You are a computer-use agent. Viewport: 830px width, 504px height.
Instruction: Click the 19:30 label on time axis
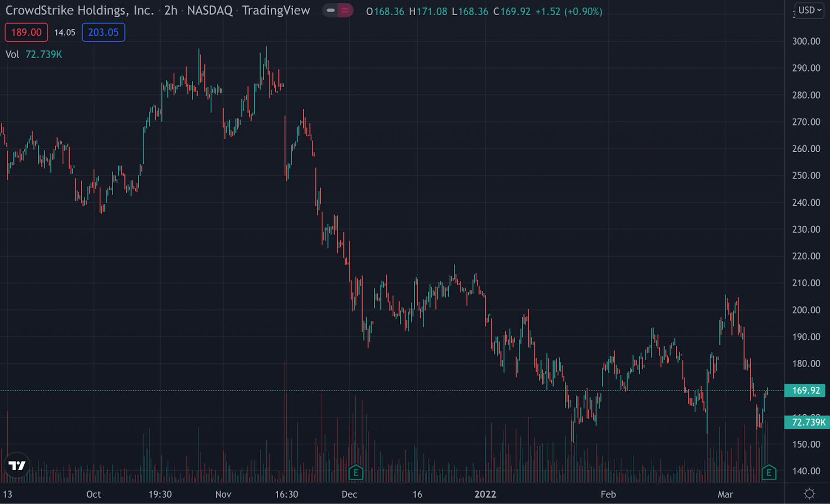(x=160, y=494)
